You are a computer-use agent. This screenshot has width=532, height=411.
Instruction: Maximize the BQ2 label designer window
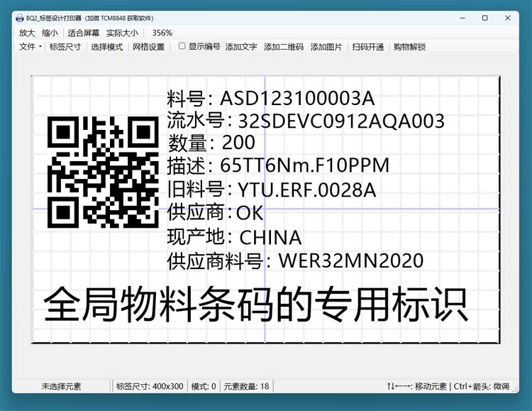(x=485, y=18)
